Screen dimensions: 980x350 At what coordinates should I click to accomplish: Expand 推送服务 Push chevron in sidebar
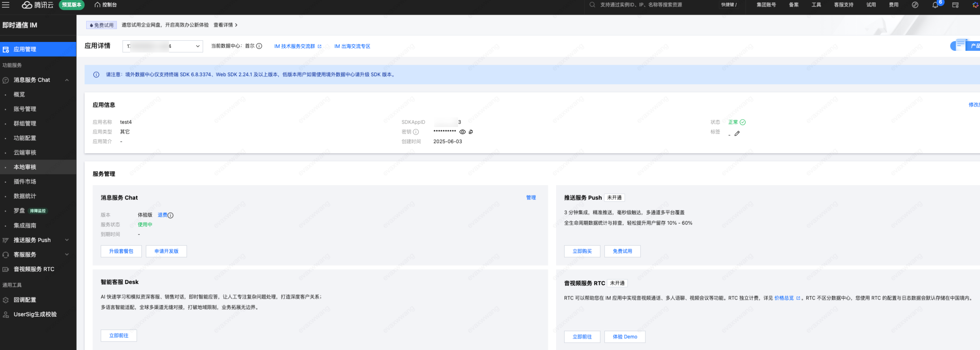(x=67, y=240)
